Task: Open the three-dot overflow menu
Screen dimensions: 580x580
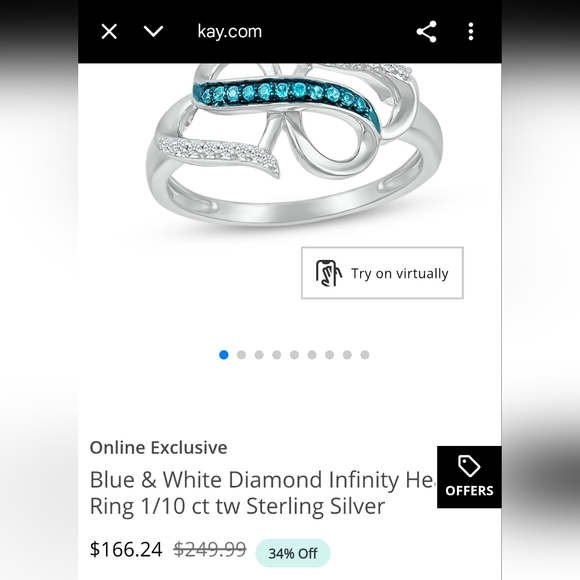Action: 471,31
